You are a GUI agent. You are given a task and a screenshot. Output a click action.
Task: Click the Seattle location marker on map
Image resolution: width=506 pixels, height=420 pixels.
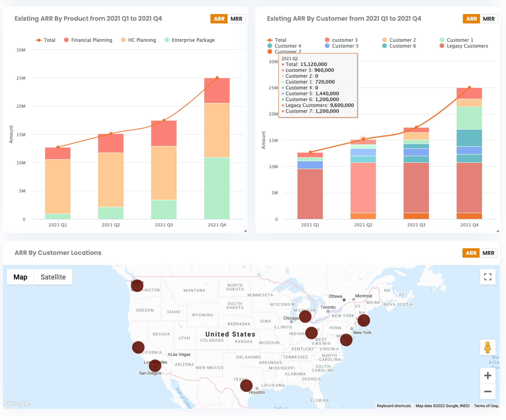[x=137, y=286]
